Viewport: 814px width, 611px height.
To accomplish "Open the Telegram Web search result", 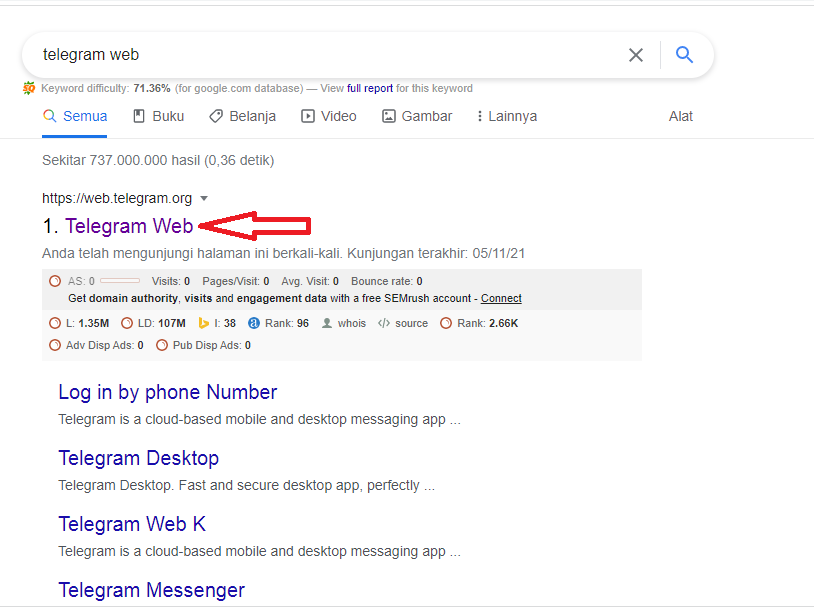I will pyautogui.click(x=129, y=227).
